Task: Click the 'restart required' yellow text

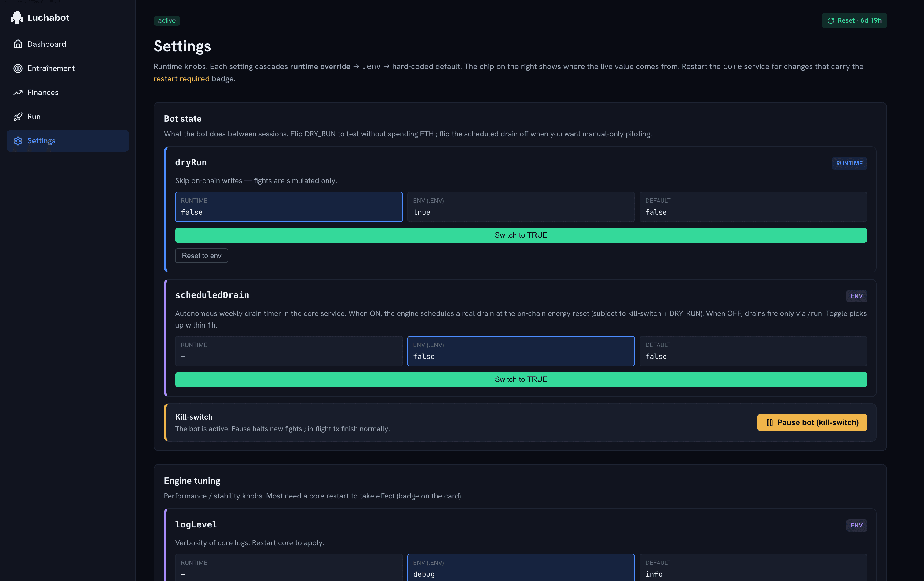Action: point(182,79)
